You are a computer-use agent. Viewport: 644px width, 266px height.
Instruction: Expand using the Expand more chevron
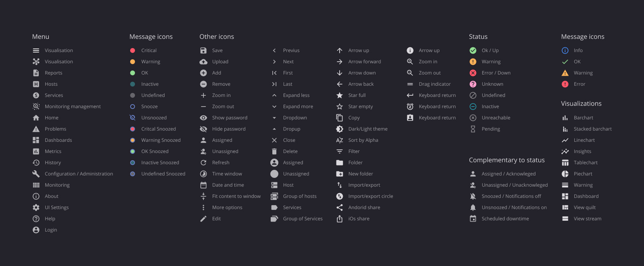click(x=274, y=107)
